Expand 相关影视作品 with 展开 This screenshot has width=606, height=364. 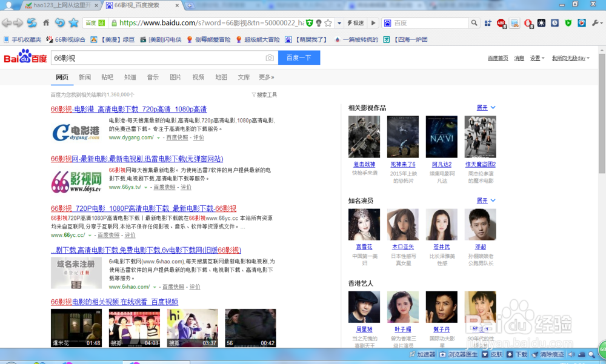(x=486, y=108)
